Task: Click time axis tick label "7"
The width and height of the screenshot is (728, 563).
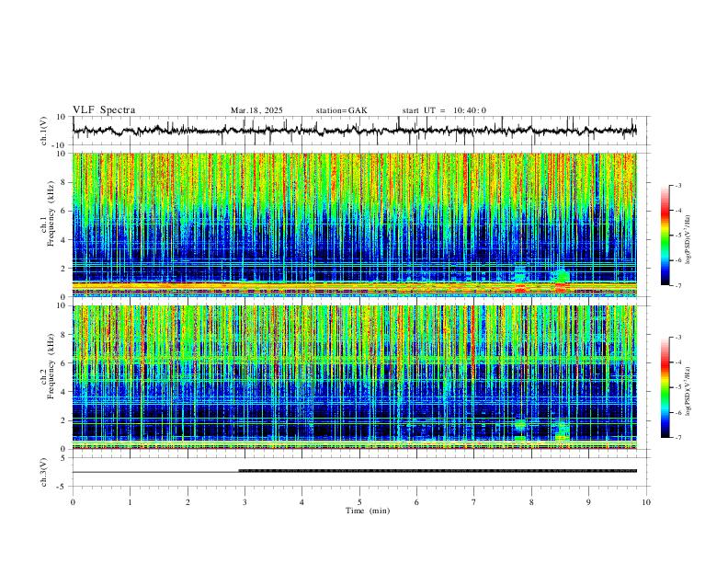Action: click(x=474, y=502)
